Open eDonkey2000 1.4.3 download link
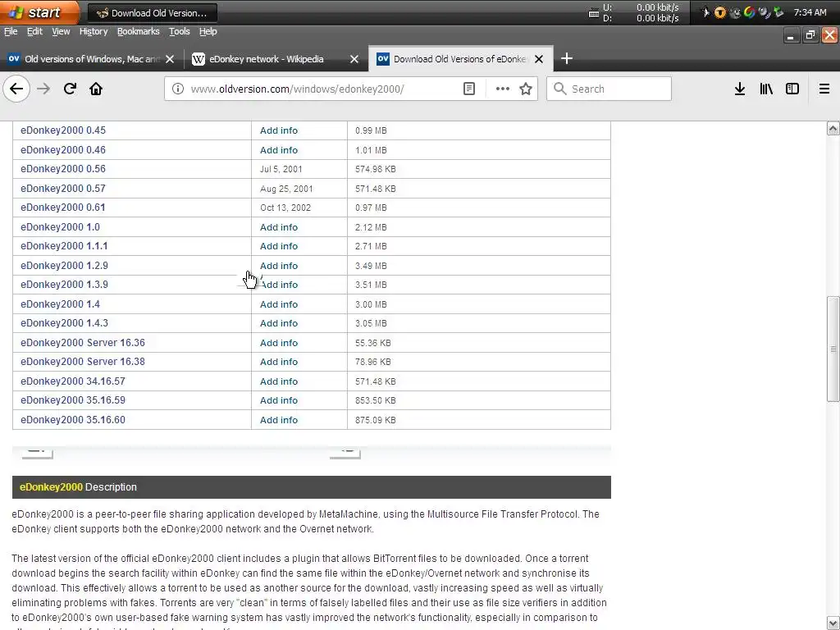Viewport: 840px width, 630px height. [x=64, y=323]
